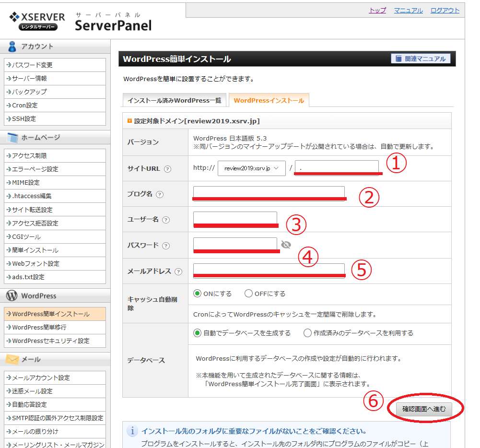Open SSH設定 in sidebar
480x448 pixels.
[x=55, y=119]
